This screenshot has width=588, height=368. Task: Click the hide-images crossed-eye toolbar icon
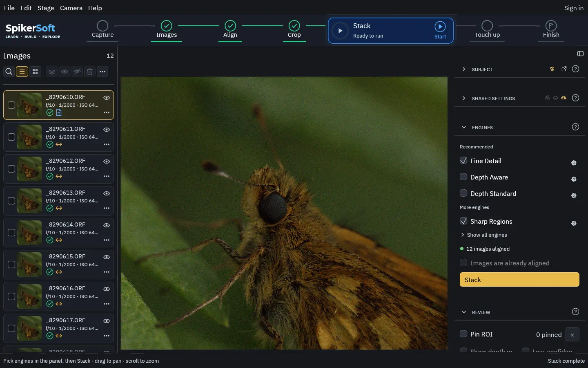coord(77,72)
